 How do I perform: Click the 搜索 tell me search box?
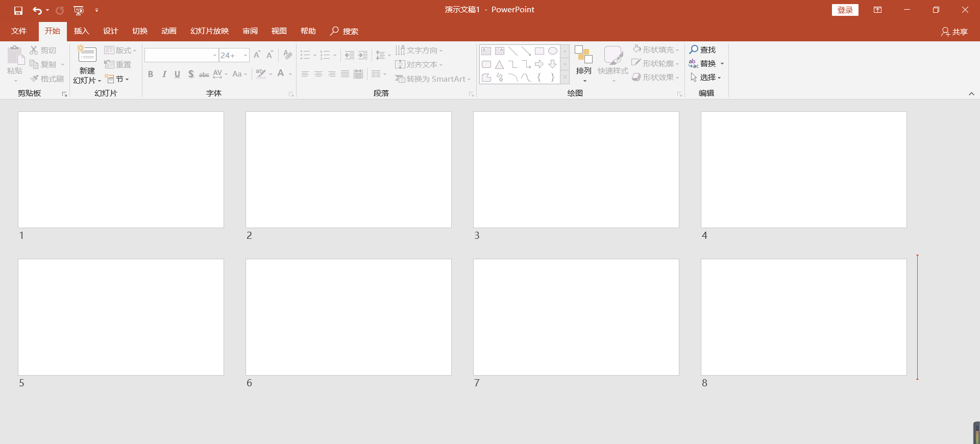345,31
